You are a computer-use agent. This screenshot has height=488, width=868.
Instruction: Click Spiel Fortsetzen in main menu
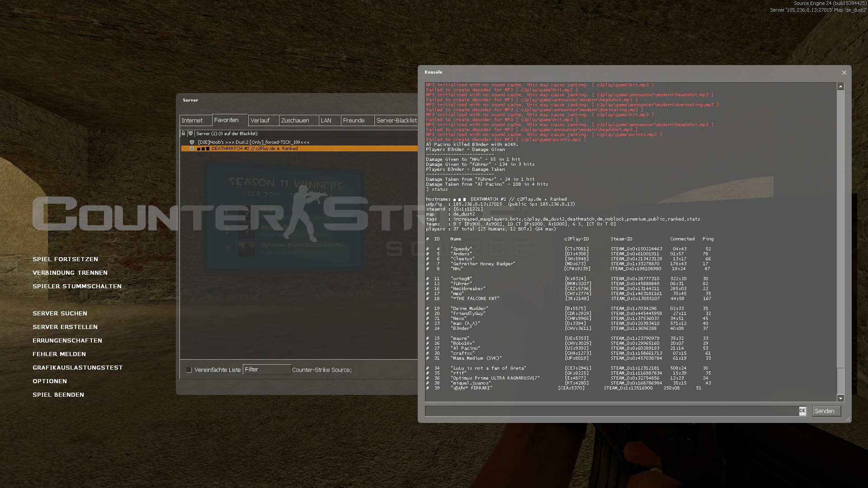[65, 259]
